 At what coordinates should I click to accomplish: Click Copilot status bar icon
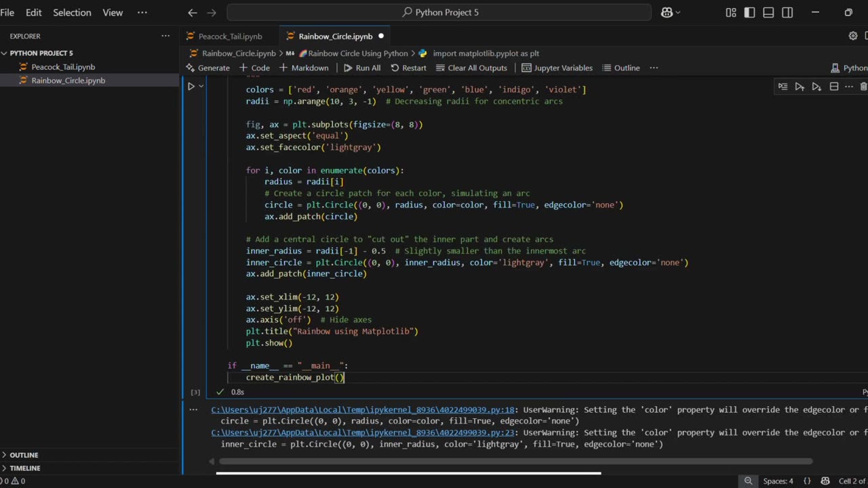[x=825, y=481]
